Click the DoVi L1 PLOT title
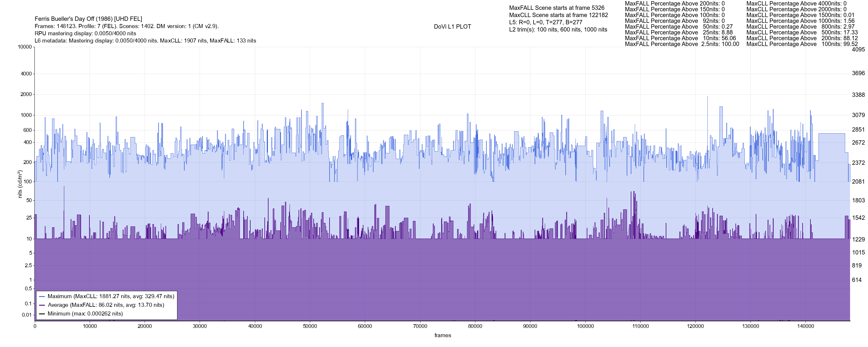Viewport: 868px width, 347px height. [452, 27]
